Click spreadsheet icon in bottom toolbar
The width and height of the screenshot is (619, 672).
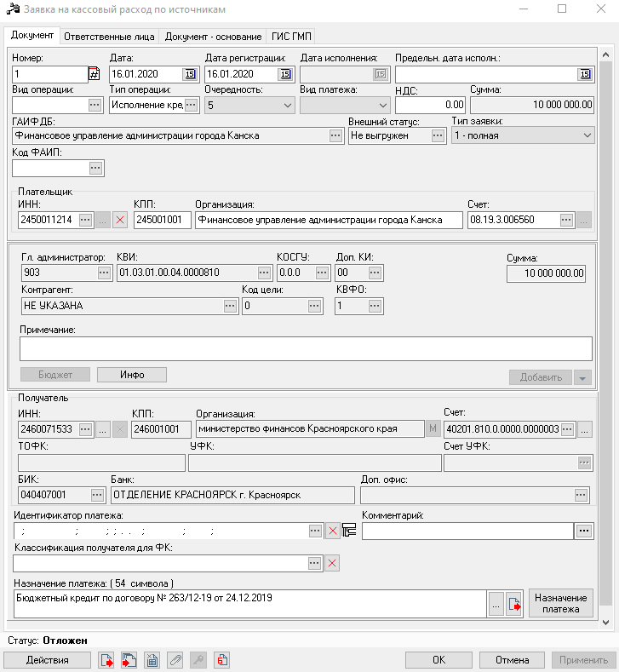(152, 660)
